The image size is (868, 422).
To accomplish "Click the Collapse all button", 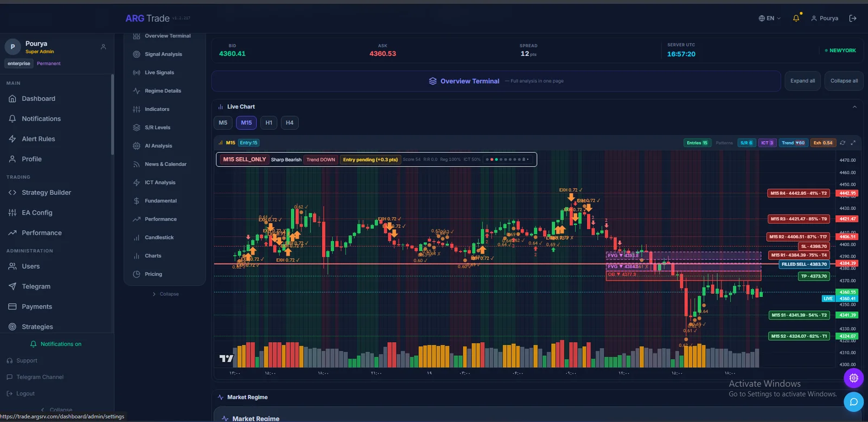I will pyautogui.click(x=844, y=81).
